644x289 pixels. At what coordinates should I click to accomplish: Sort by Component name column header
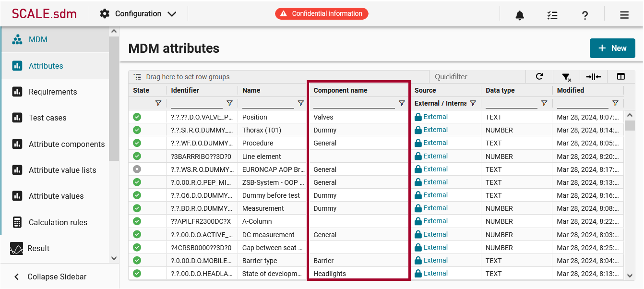pos(340,90)
